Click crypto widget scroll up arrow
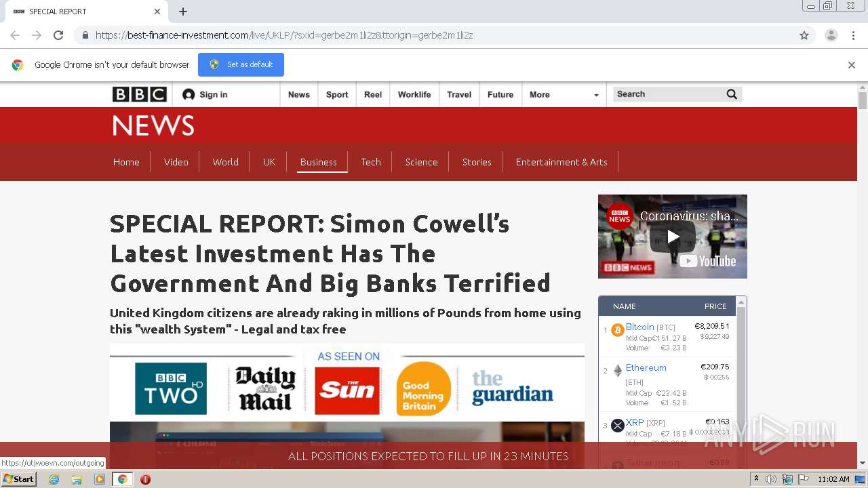 tap(741, 302)
